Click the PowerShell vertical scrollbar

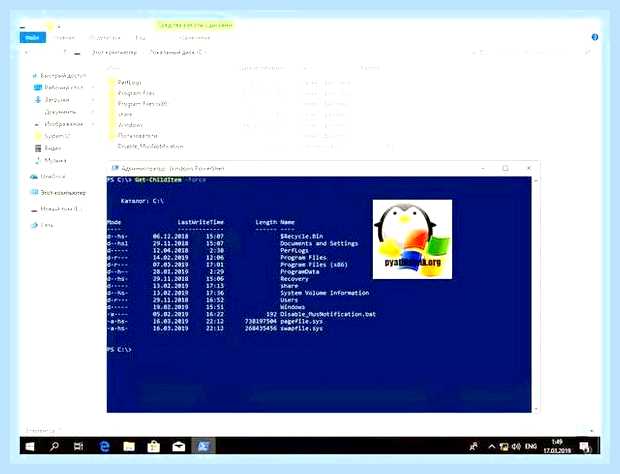pos(536,295)
